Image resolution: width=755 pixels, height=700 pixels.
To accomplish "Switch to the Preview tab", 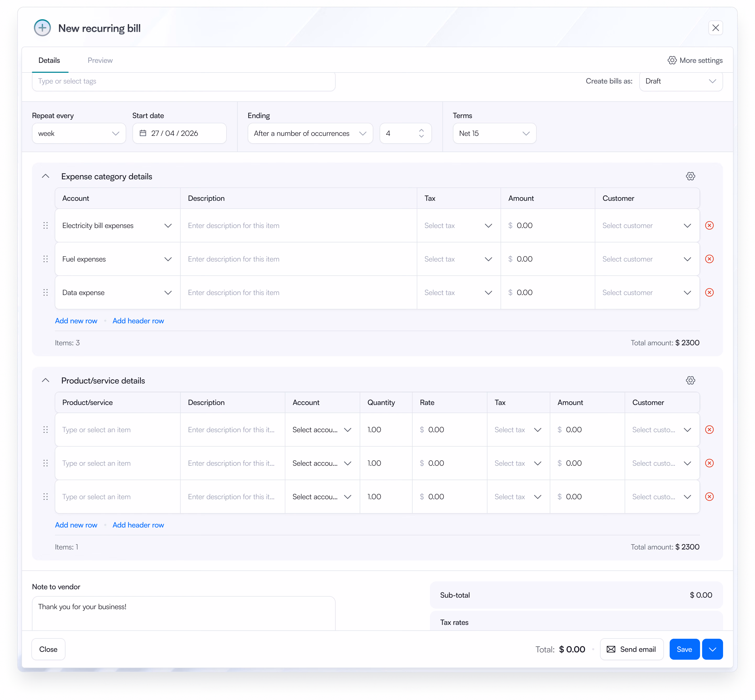I will [100, 60].
